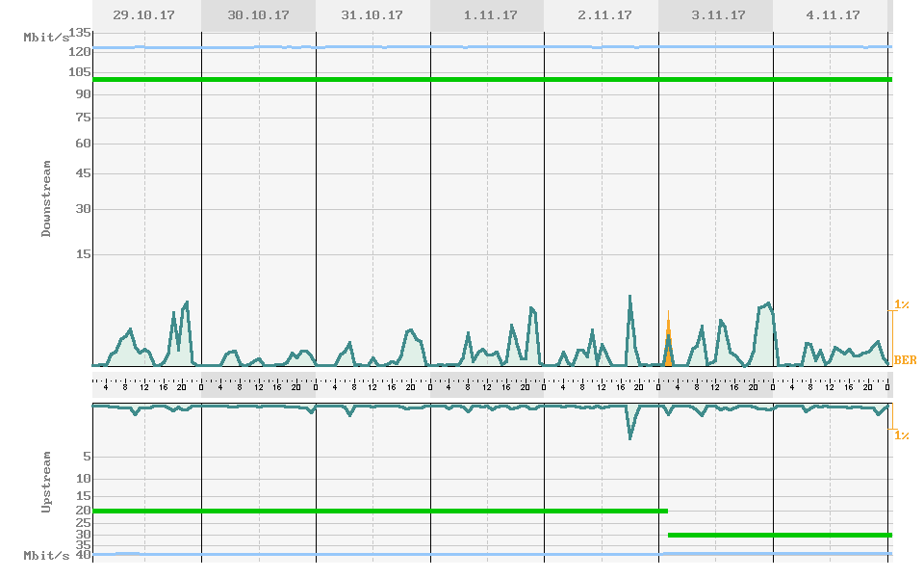Click the vertical Upstream axis title
Viewport: 924px width, 578px height.
(x=46, y=480)
